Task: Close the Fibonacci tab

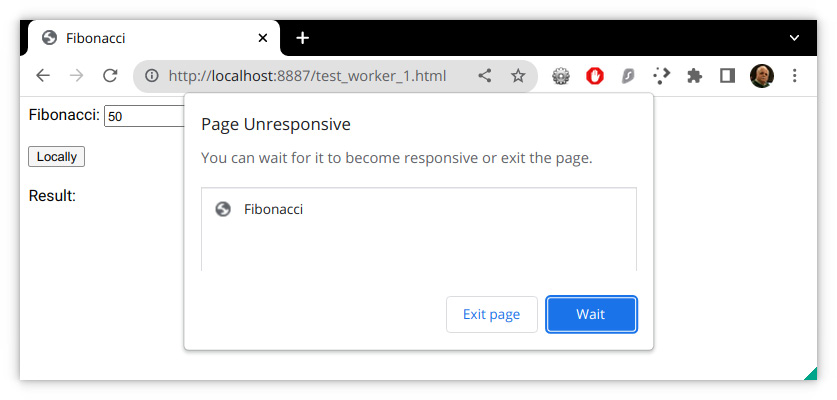Action: (x=263, y=38)
